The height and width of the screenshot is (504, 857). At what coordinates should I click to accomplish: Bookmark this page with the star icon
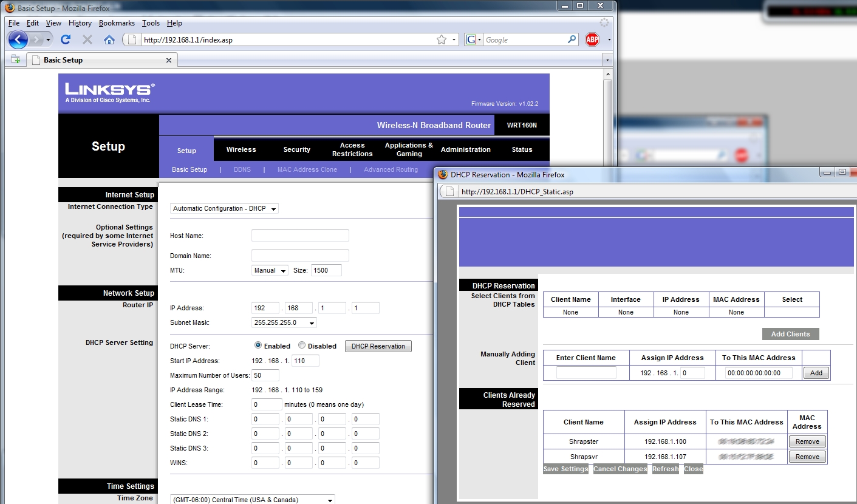click(x=442, y=40)
